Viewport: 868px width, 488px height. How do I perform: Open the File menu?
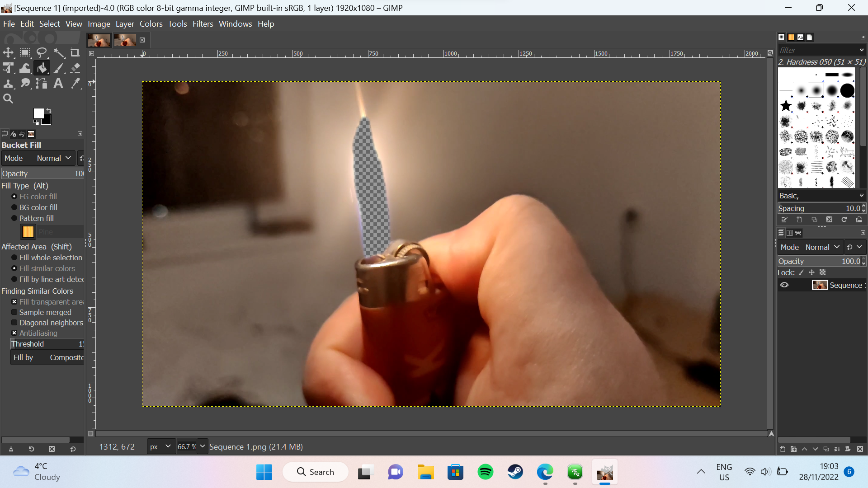(9, 24)
